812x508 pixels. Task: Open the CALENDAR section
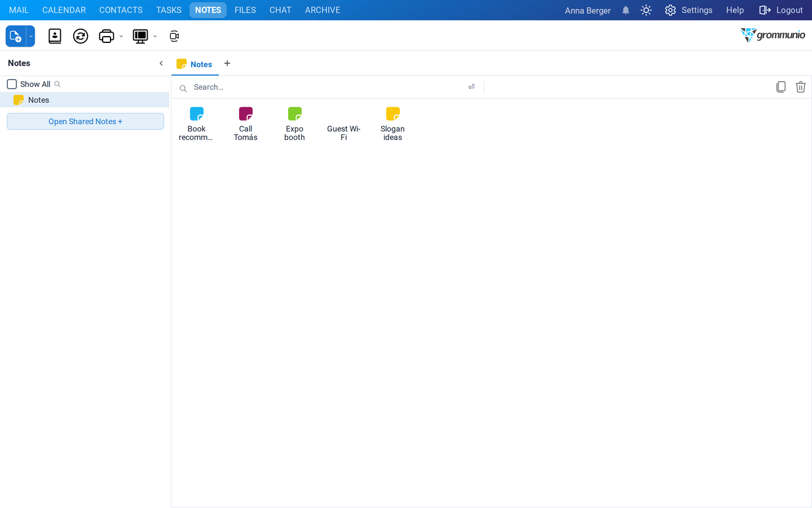[x=64, y=10]
